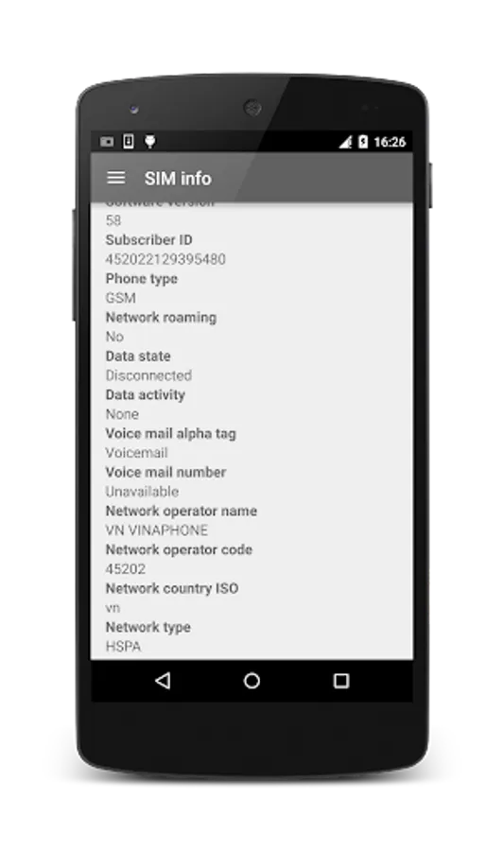The height and width of the screenshot is (851, 504).
Task: Tap the Voice mail alpha tag label
Action: click(x=171, y=433)
